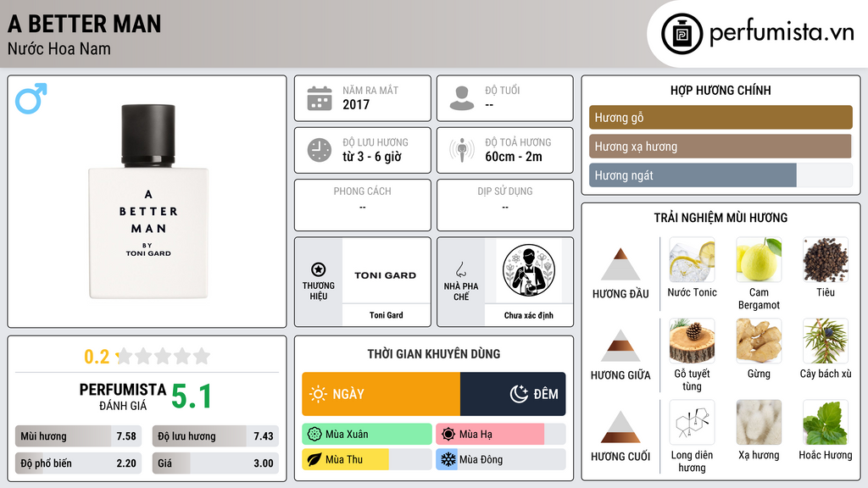Image resolution: width=868 pixels, height=488 pixels.
Task: Click the '60cm - 2m' value
Action: click(514, 157)
